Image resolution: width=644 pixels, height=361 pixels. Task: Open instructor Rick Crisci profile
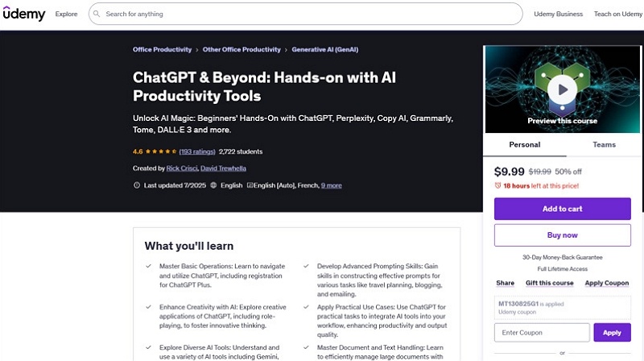(x=182, y=168)
